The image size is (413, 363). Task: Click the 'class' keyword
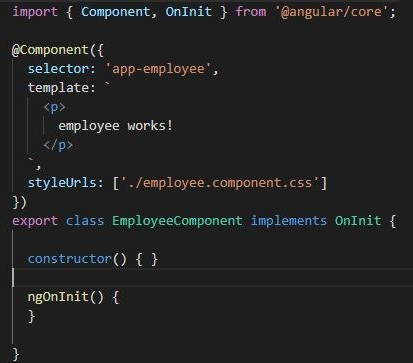coord(85,221)
